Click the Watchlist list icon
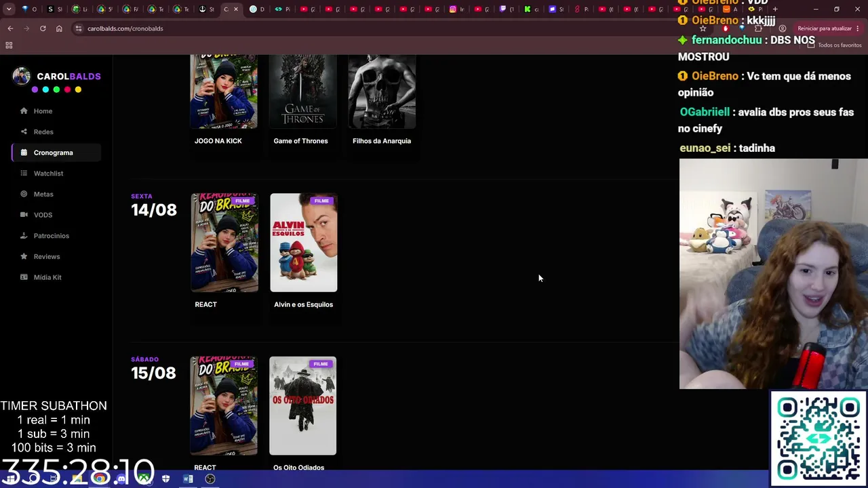868x488 pixels. coord(24,174)
